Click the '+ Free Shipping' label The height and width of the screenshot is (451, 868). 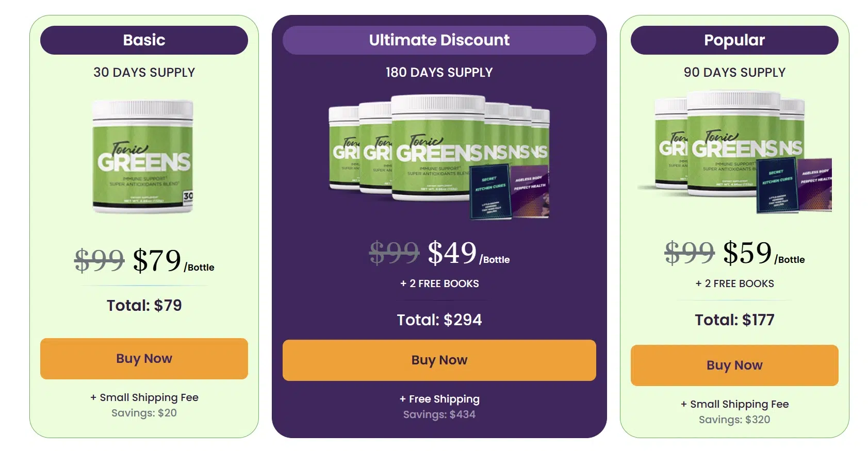(x=439, y=399)
